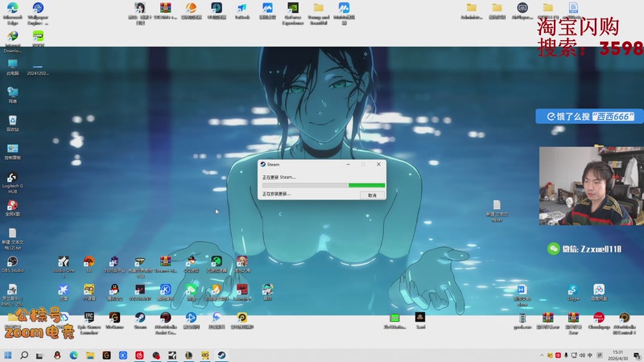Open Tencent QQ penguin desktop shortcut

(x=114, y=292)
